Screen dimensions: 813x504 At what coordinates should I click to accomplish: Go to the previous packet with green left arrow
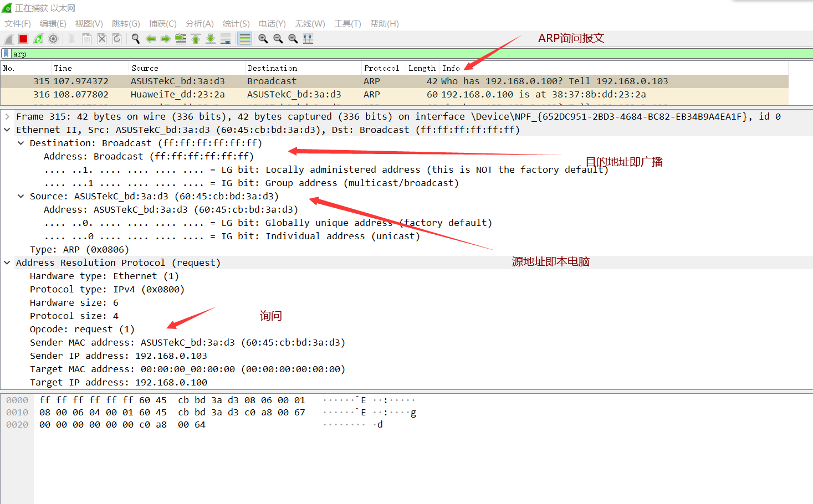pos(151,38)
